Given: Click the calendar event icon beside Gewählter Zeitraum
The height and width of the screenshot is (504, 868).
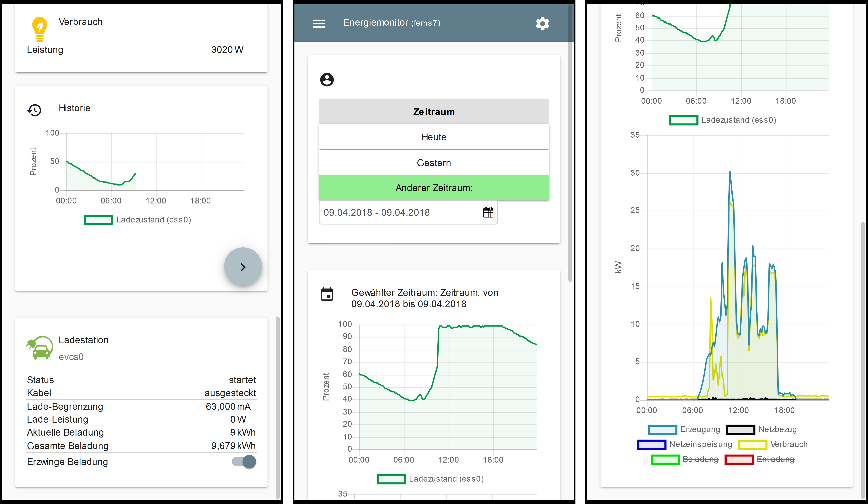Looking at the screenshot, I should click(x=327, y=294).
